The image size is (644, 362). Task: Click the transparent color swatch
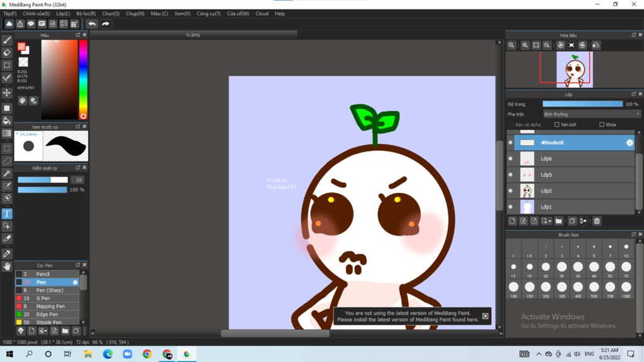pos(23,62)
